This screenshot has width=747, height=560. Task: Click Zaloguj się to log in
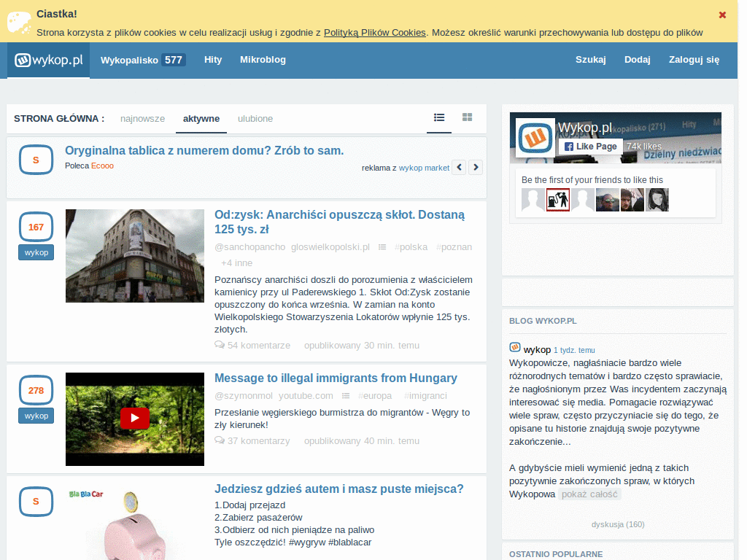tap(694, 60)
